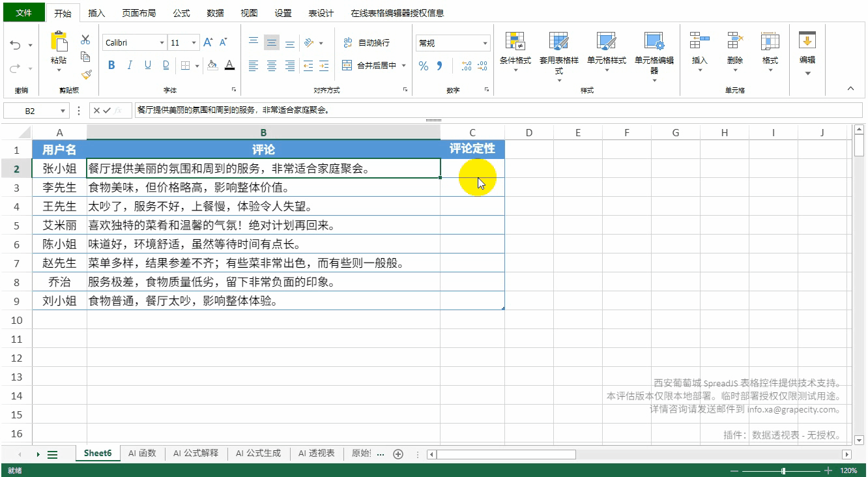Viewport: 868px width, 477px height.
Task: Apply the percent number style
Action: click(424, 66)
